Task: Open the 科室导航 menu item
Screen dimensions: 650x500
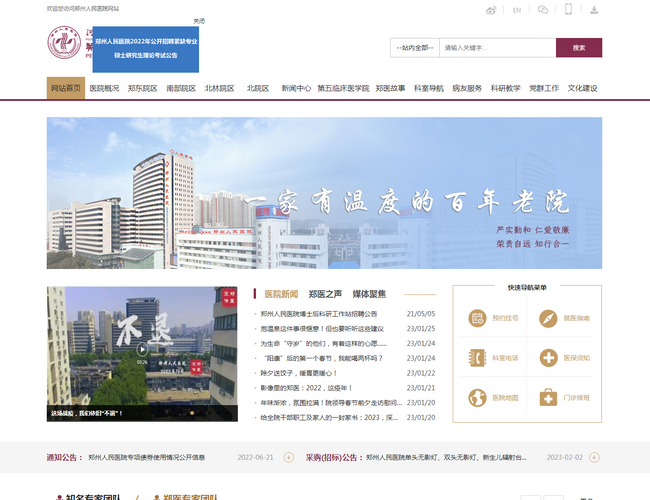Action: [429, 88]
